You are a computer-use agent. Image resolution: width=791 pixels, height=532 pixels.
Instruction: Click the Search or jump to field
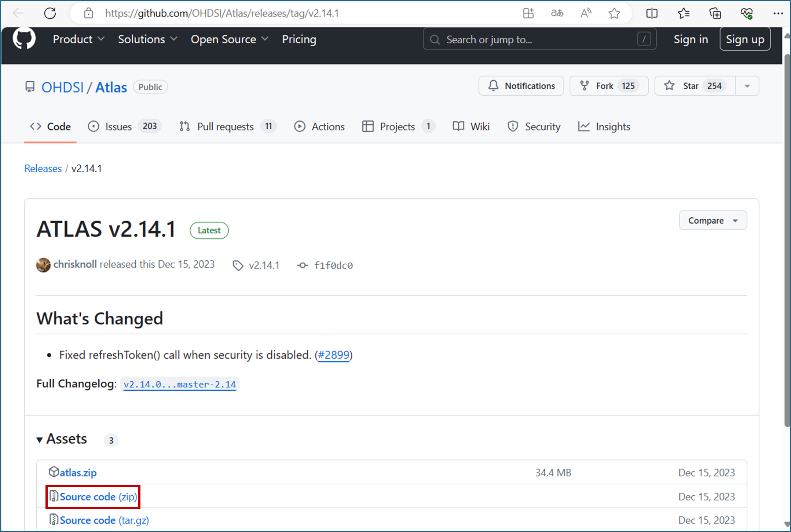[x=539, y=39]
